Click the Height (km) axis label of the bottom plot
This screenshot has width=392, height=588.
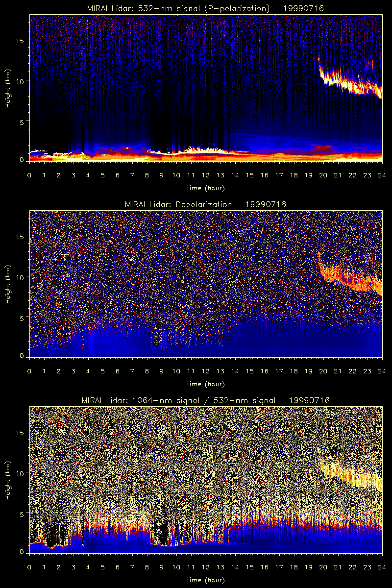coord(8,480)
